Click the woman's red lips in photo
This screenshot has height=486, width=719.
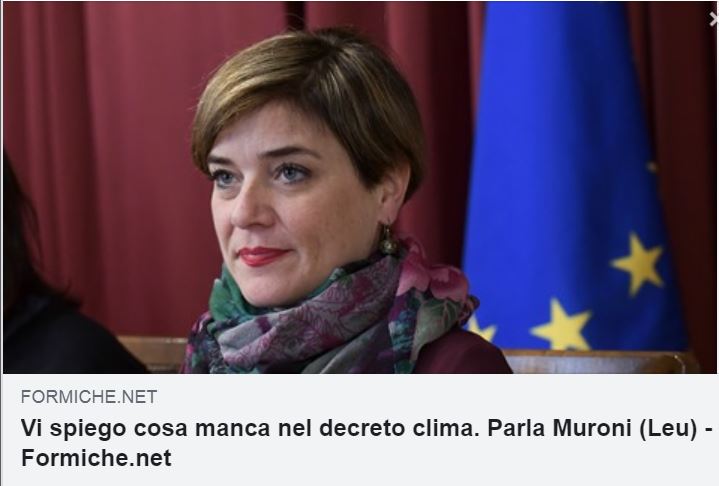(x=262, y=256)
